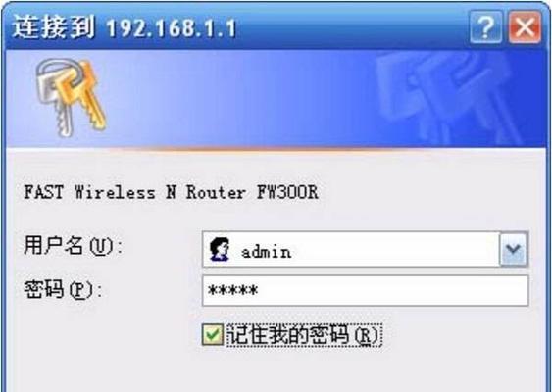Click the title bar text 连接到 192.168.1.1
The height and width of the screenshot is (392, 552).
point(124,27)
